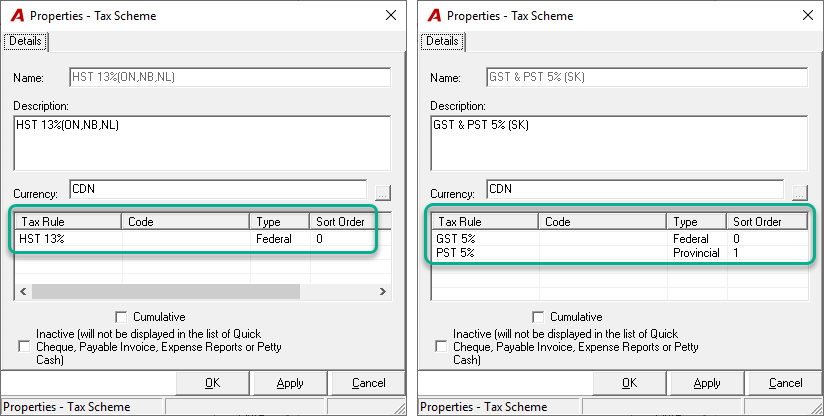Toggle the Cumulative checkbox in HST dialog
Screen dimensions: 824x416
121,317
